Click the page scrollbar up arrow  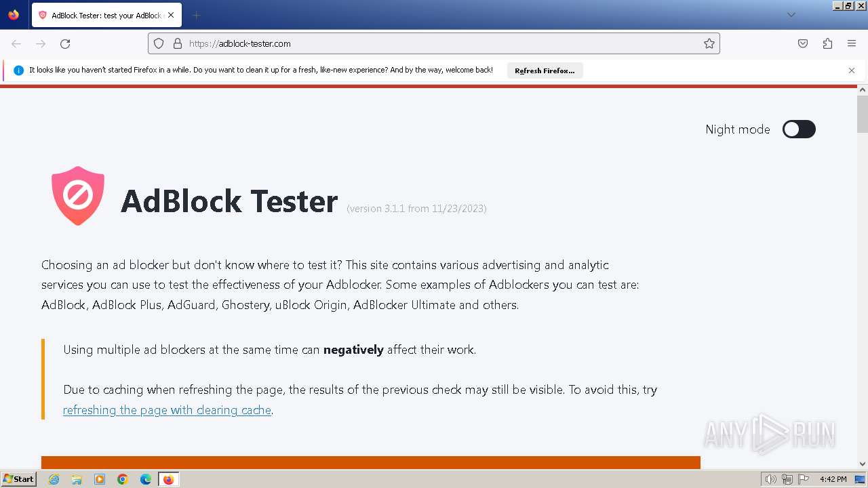click(863, 89)
